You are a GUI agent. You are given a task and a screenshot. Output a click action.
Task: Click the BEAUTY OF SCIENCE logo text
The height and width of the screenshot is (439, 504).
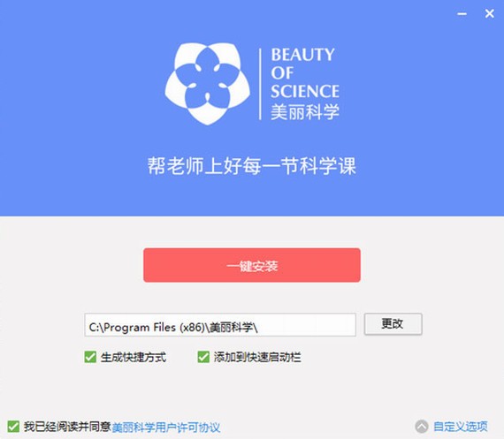pos(305,73)
